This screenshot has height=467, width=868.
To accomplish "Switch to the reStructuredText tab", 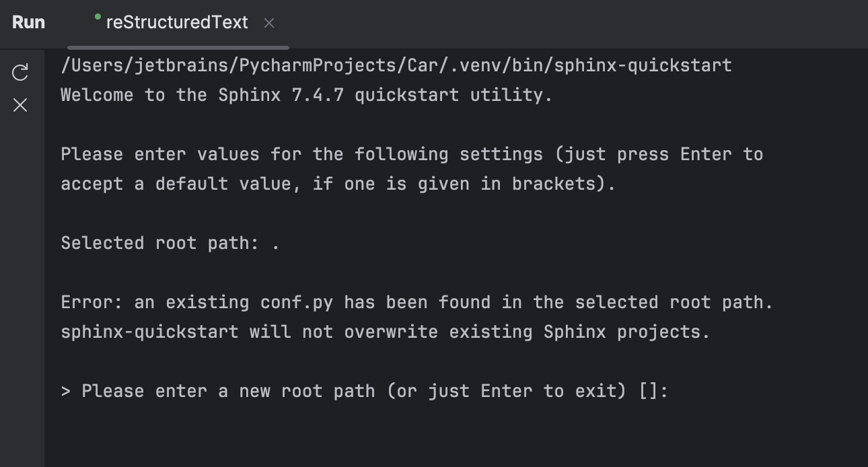I will (176, 22).
